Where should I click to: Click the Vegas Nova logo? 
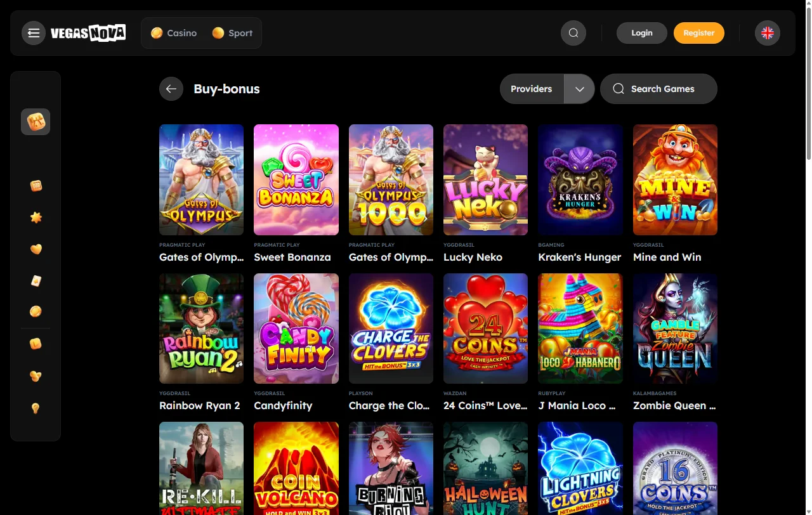coord(88,33)
